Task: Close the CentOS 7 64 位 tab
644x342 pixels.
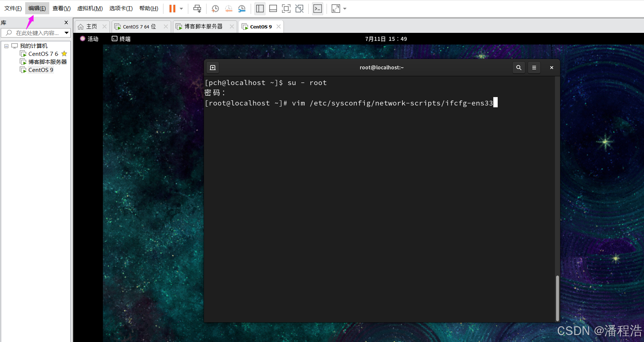Action: [x=166, y=27]
